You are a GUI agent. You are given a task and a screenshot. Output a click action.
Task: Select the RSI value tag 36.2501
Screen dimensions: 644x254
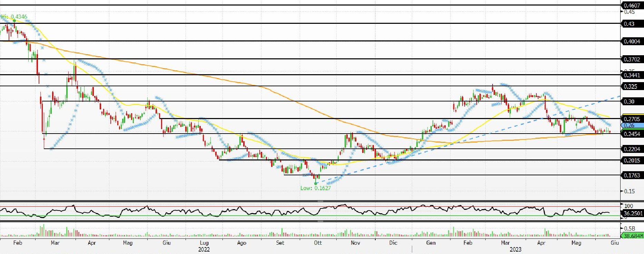[633, 213]
